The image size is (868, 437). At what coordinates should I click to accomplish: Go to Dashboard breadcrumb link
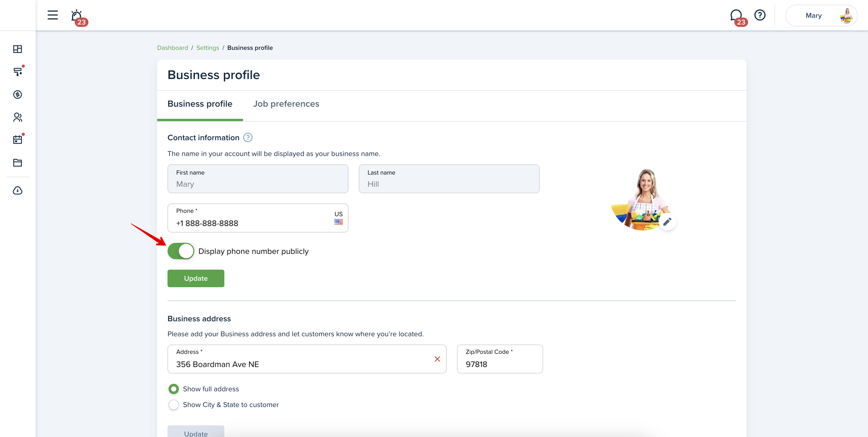[x=172, y=48]
